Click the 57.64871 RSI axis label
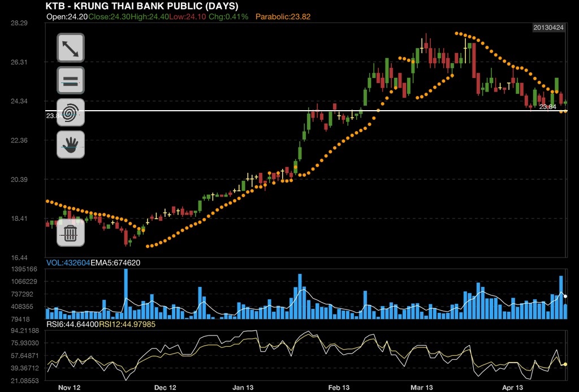 [x=25, y=356]
